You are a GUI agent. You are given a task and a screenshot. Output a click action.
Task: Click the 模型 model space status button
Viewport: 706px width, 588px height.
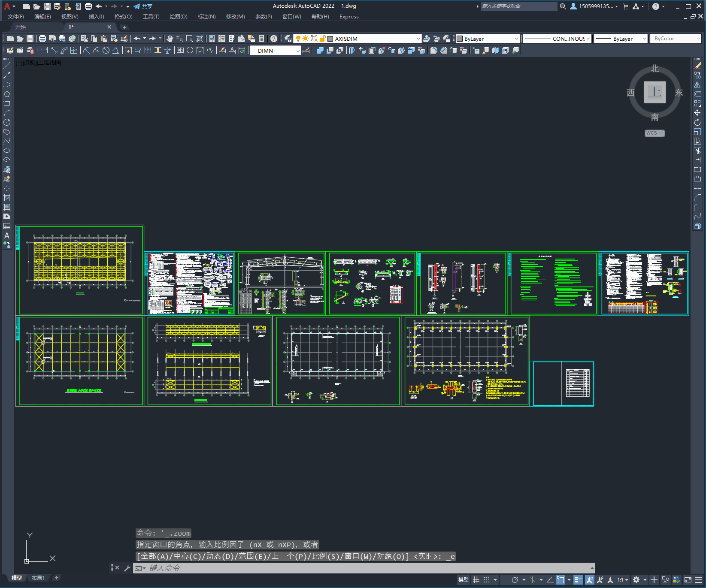coord(464,580)
